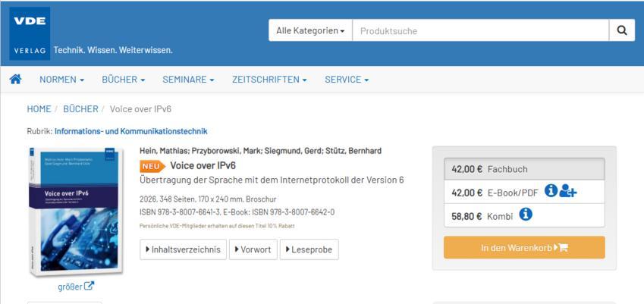Open the SEMINARE menu
Image resolution: width=644 pixels, height=304 pixels.
coord(188,80)
